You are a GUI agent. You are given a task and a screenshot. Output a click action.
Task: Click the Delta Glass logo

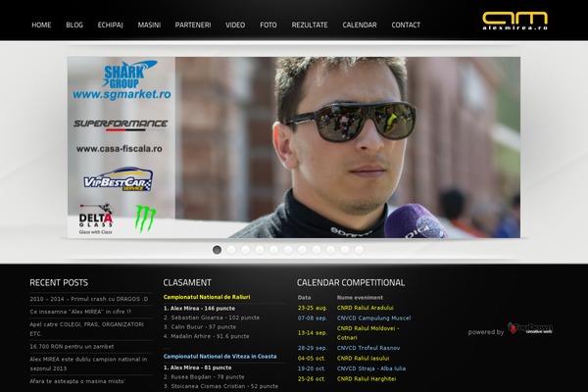(96, 220)
